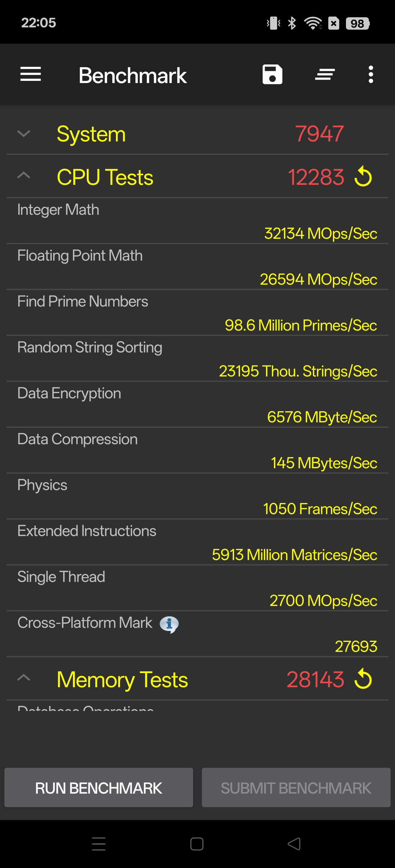Viewport: 395px width, 868px height.
Task: Open Cross-Platform Mark info bubble
Action: pos(169,624)
